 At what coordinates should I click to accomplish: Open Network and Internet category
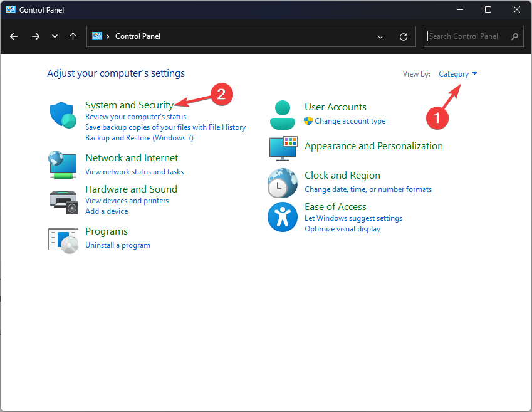pos(132,157)
